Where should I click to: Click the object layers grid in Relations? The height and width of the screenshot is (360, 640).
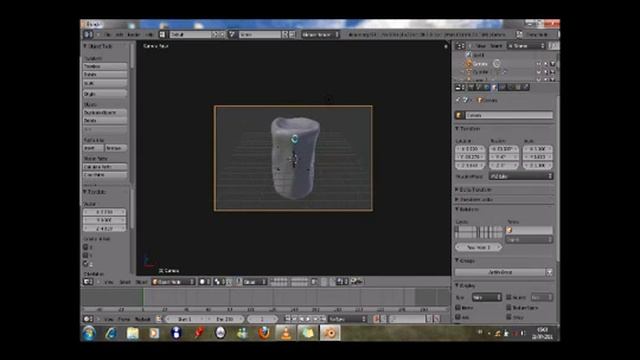[x=479, y=232]
